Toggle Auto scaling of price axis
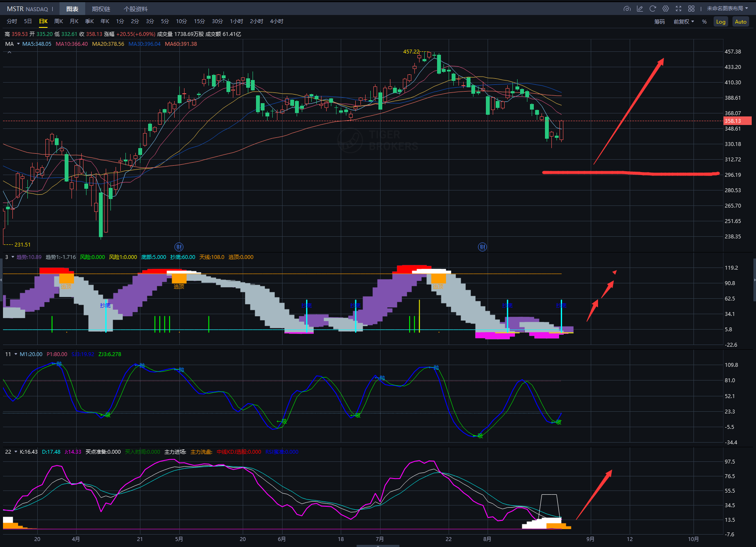The width and height of the screenshot is (756, 547). click(x=741, y=22)
